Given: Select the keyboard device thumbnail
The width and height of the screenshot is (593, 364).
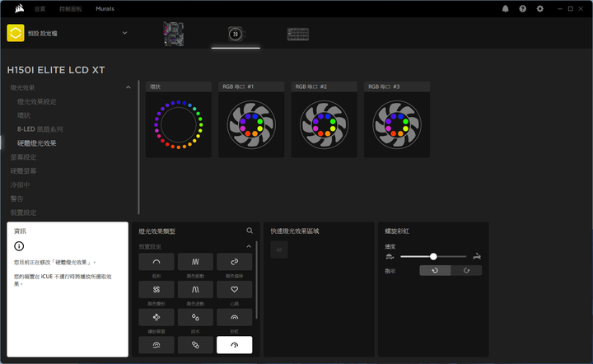Looking at the screenshot, I should pos(298,34).
